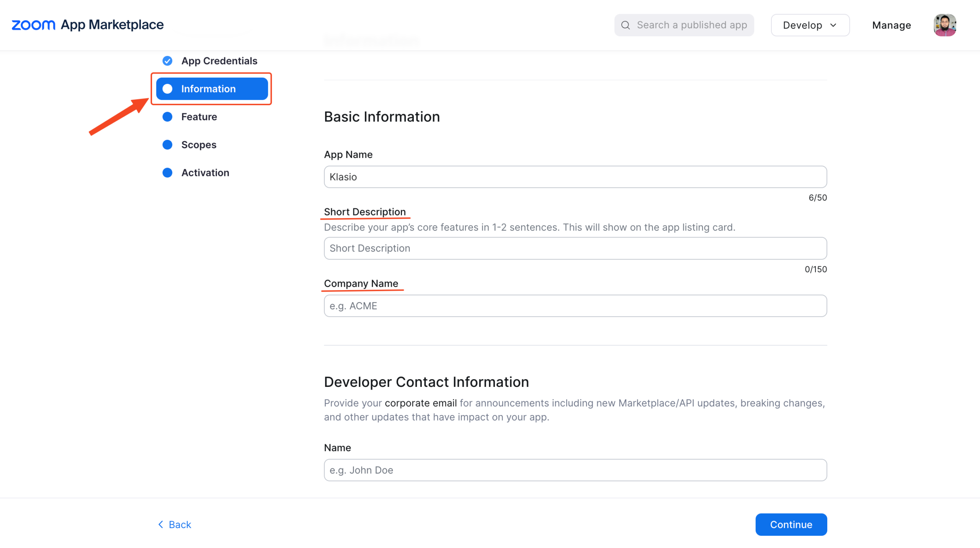Click Search a published app box
Screen dimensions: 980x548
click(684, 25)
